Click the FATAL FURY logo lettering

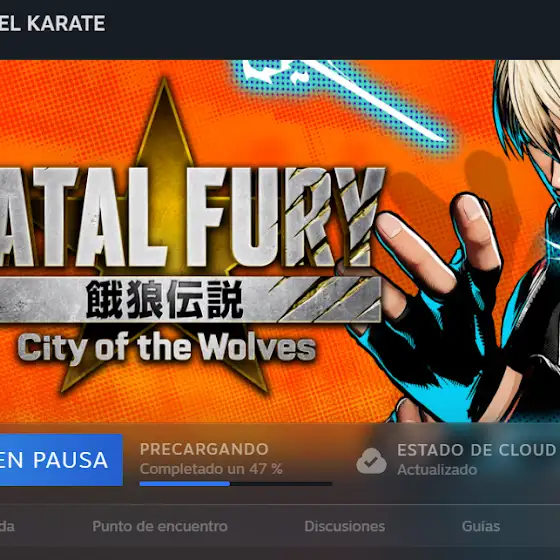click(189, 216)
